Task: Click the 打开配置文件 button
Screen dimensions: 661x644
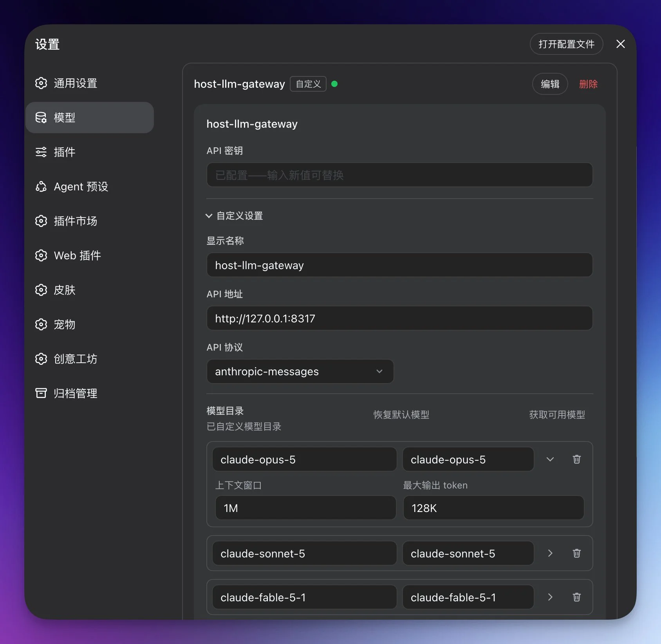Action: point(566,44)
